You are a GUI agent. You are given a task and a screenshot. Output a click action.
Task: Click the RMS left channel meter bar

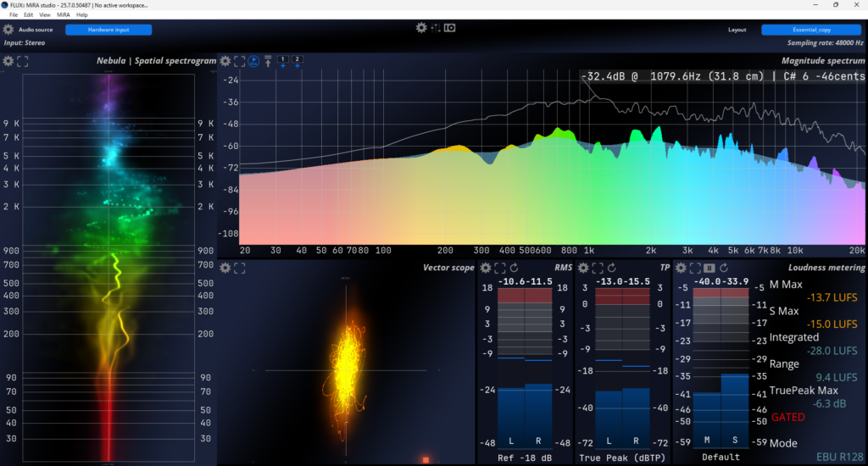pos(511,413)
